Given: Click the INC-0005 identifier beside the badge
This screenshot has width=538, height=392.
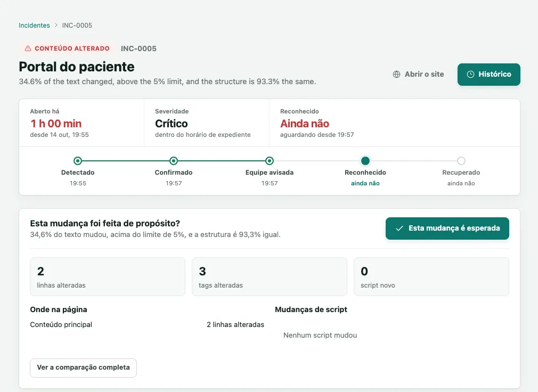Looking at the screenshot, I should pyautogui.click(x=138, y=48).
